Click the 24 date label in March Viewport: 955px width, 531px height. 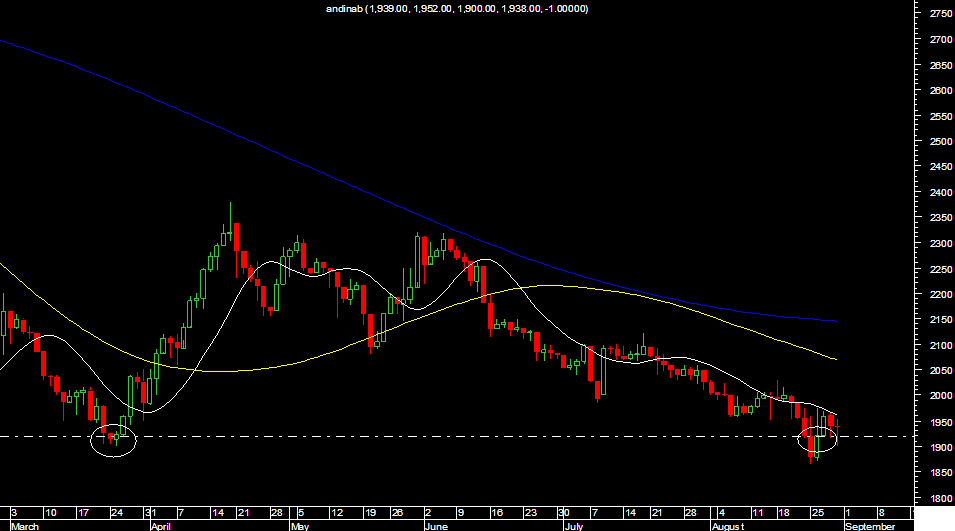(x=116, y=513)
